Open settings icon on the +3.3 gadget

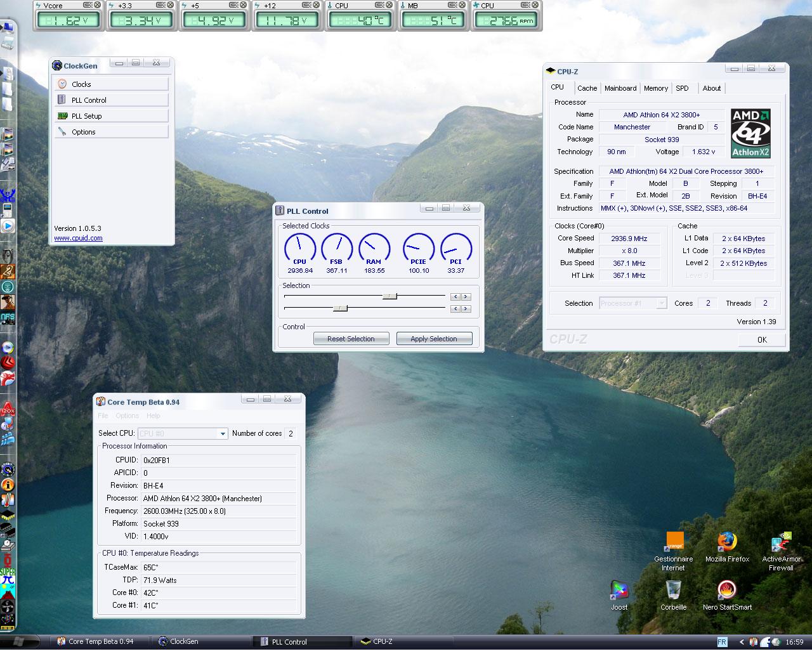161,5
